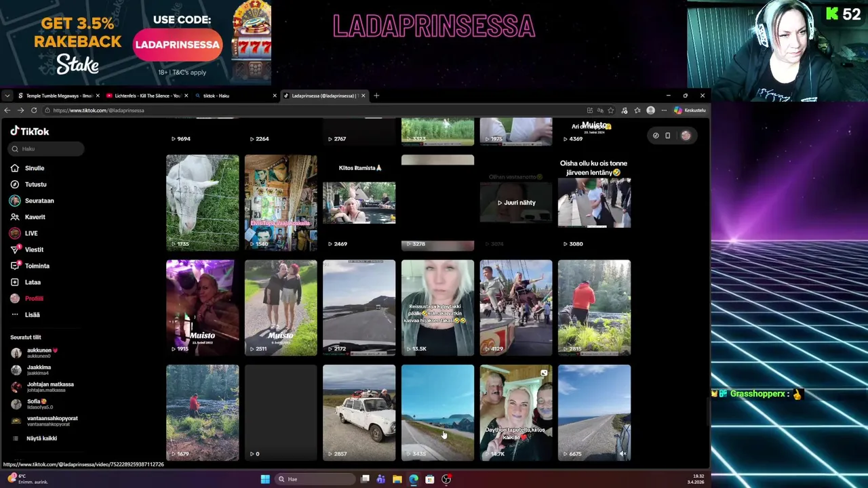Click the TikTok Haku search field
The image size is (868, 488).
pyautogui.click(x=47, y=148)
